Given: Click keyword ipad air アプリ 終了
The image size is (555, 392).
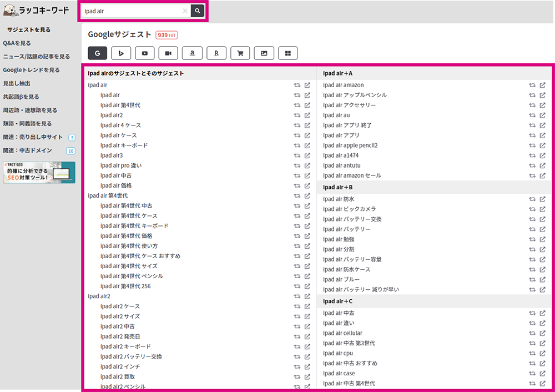Looking at the screenshot, I should click(347, 125).
